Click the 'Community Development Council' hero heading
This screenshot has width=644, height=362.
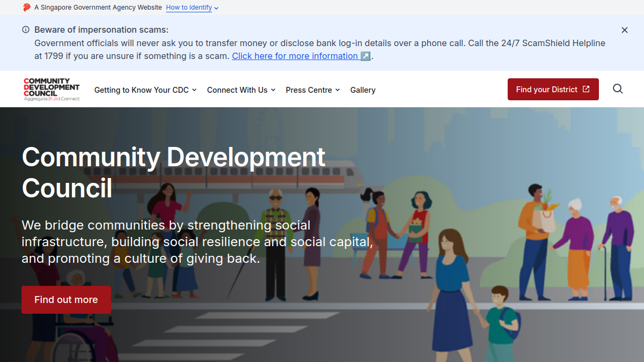click(173, 172)
